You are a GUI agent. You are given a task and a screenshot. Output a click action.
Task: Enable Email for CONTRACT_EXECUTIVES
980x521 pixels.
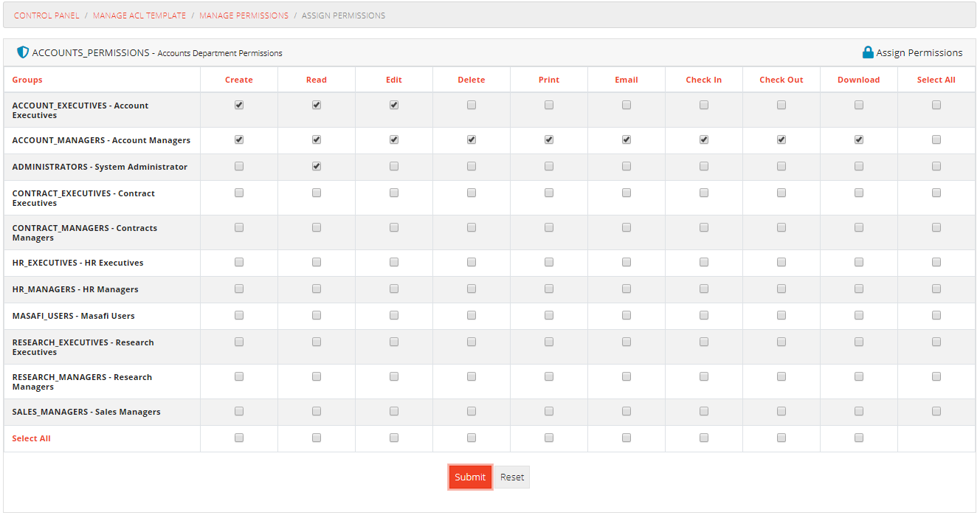pyautogui.click(x=627, y=193)
